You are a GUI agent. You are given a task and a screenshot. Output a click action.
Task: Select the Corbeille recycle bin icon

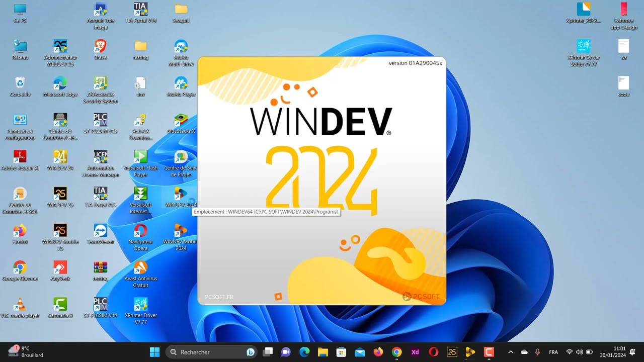point(20,86)
